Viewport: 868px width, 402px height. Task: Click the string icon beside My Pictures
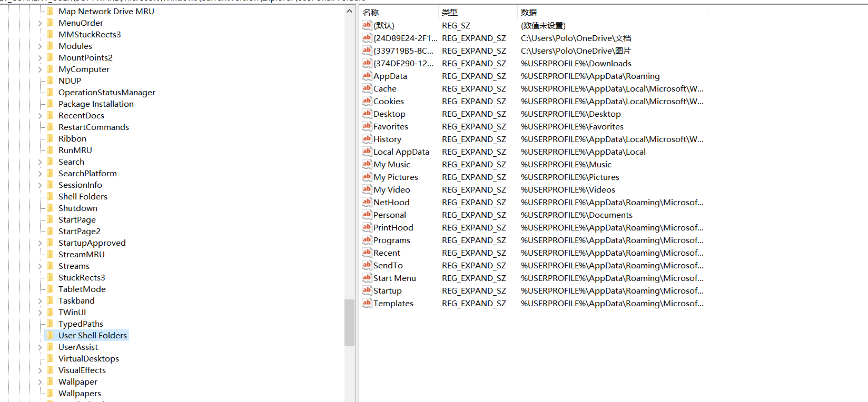(x=367, y=177)
